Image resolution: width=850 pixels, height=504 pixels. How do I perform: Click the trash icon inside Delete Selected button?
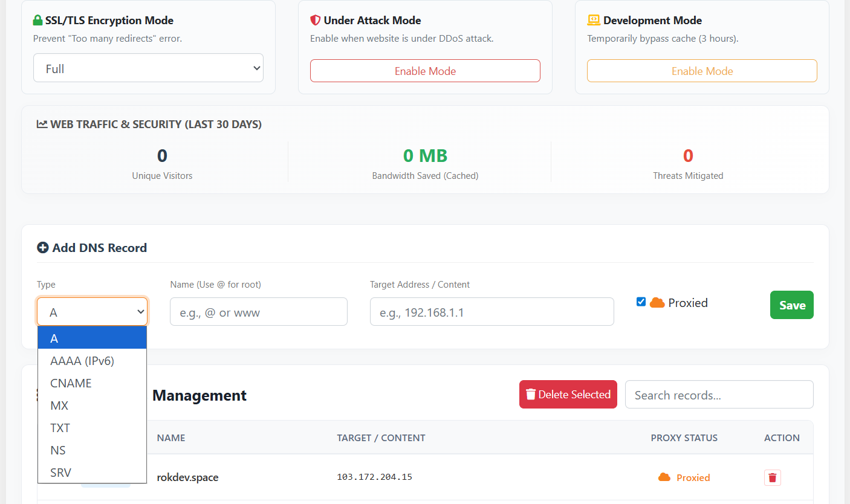531,394
